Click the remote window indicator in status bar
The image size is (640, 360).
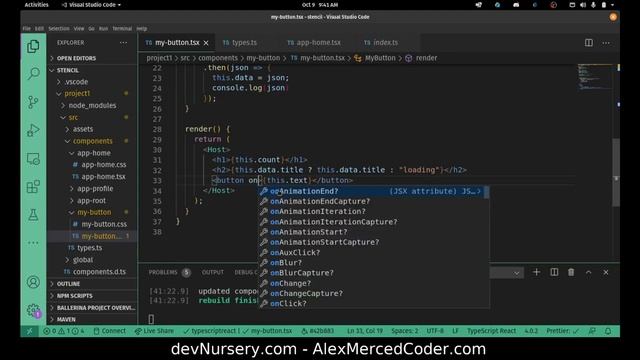click(x=29, y=331)
